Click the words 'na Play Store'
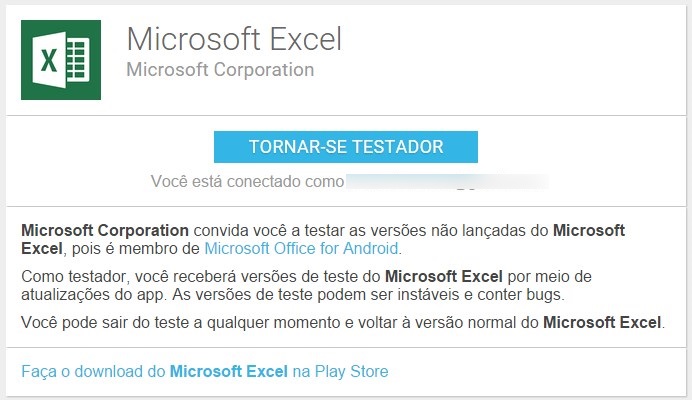Image resolution: width=692 pixels, height=400 pixels. [340, 371]
